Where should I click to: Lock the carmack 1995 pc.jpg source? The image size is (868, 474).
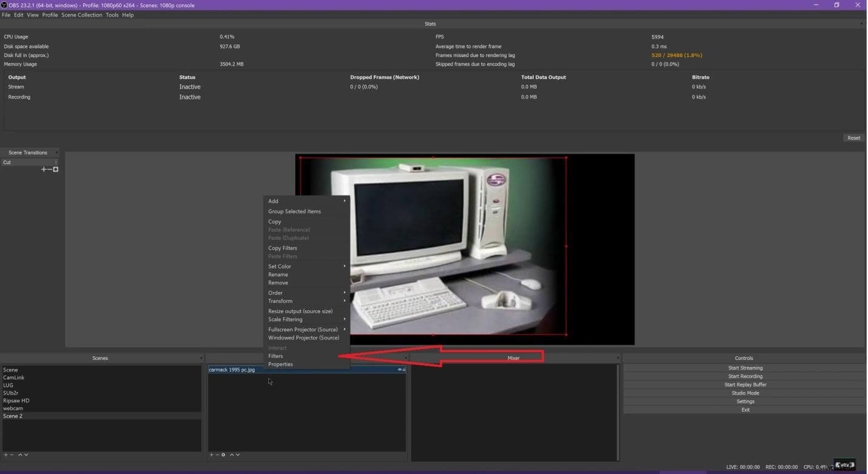coord(404,370)
